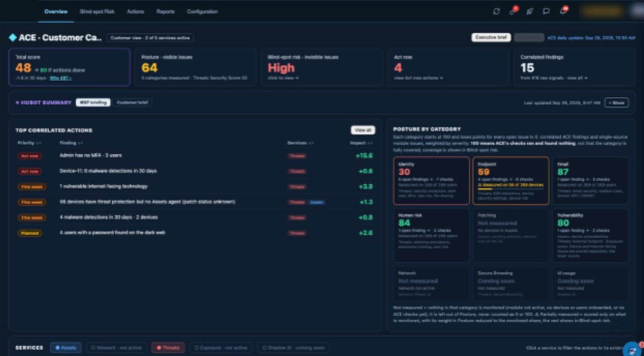Toggle the Shadow AI coming soon filter
644x356 pixels.
pos(293,348)
